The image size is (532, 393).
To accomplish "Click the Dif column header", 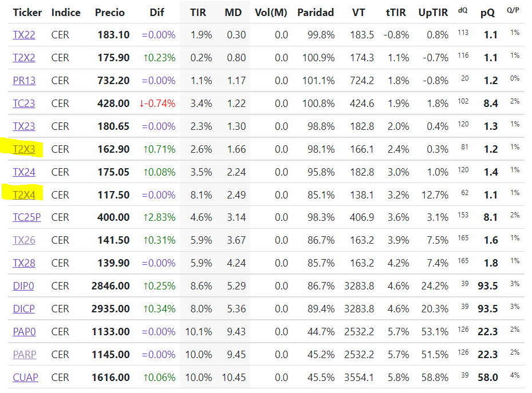I will coord(157,13).
